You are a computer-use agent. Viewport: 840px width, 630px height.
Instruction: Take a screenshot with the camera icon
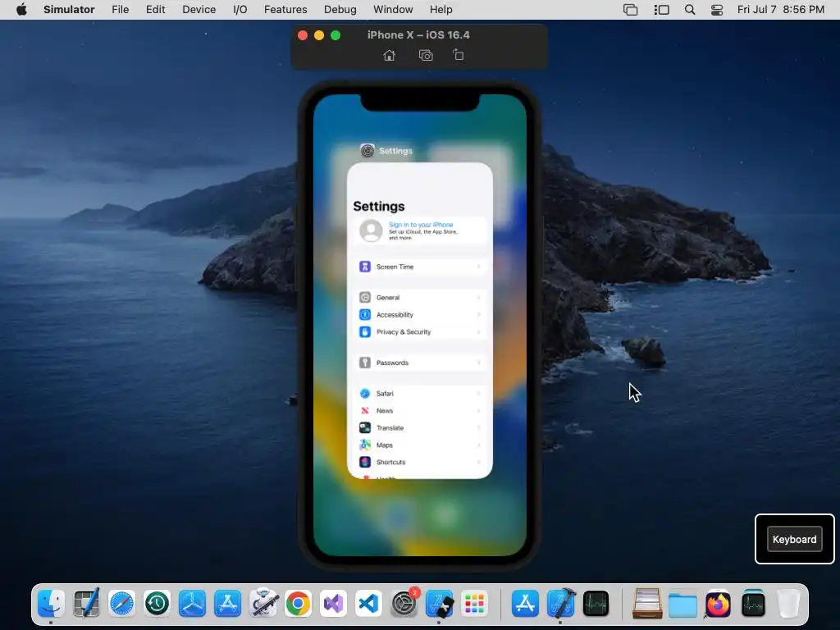(x=426, y=55)
